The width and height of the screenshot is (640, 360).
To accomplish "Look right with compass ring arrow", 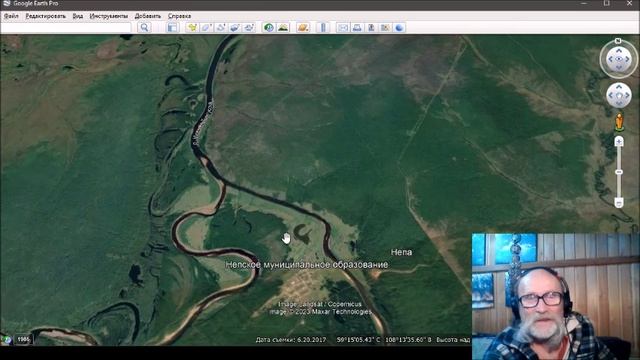I will 627,59.
